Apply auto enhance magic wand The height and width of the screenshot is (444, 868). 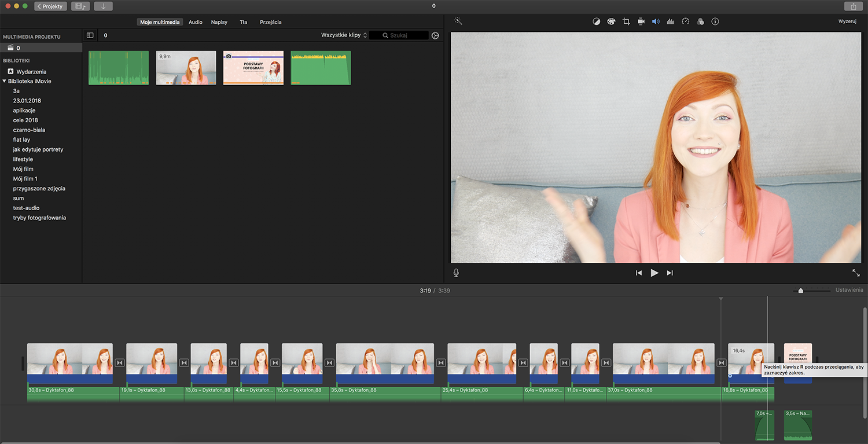point(458,21)
